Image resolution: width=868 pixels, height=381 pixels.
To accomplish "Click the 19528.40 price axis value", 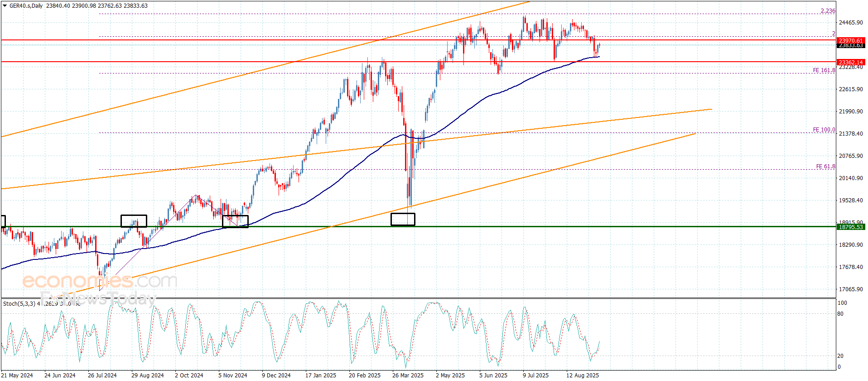I will point(851,200).
